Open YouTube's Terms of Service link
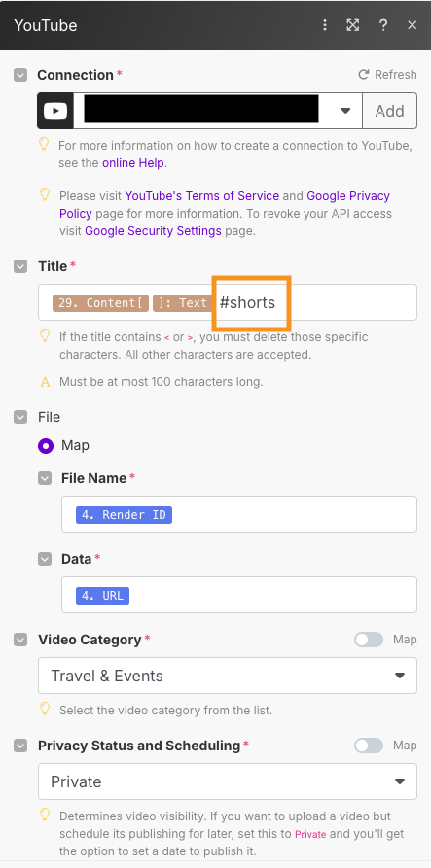The image size is (431, 868). pyautogui.click(x=202, y=196)
